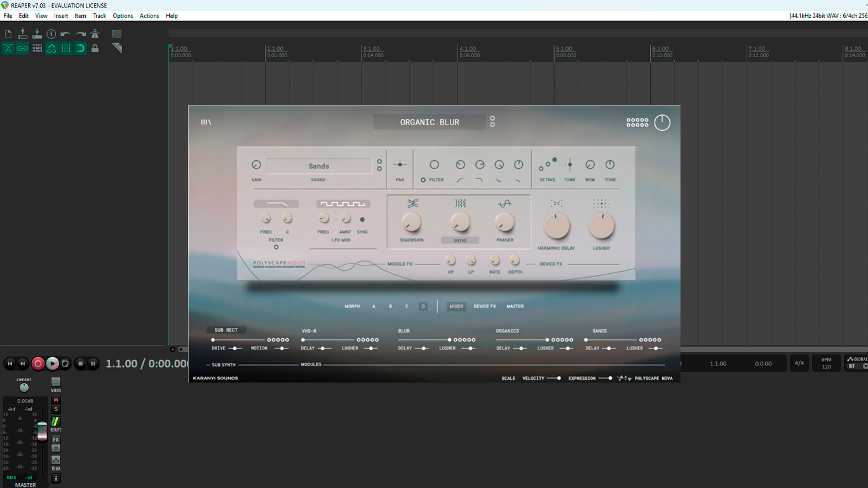Open the SUB RECT waveform selector
The width and height of the screenshot is (868, 488).
click(x=226, y=330)
